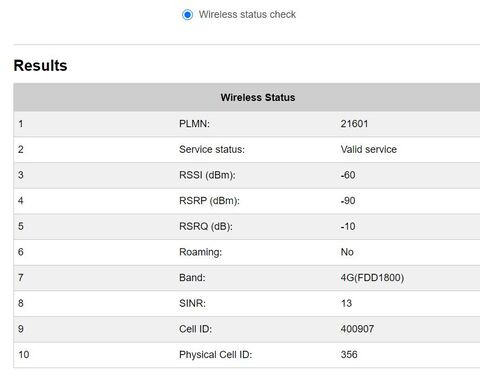The height and width of the screenshot is (372, 480).
Task: Click the Results heading
Action: (x=40, y=65)
